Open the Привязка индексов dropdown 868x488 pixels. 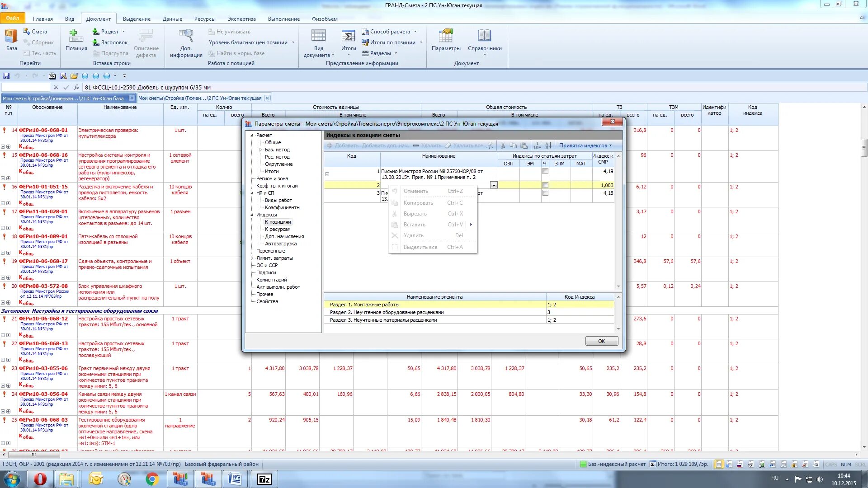click(x=585, y=145)
